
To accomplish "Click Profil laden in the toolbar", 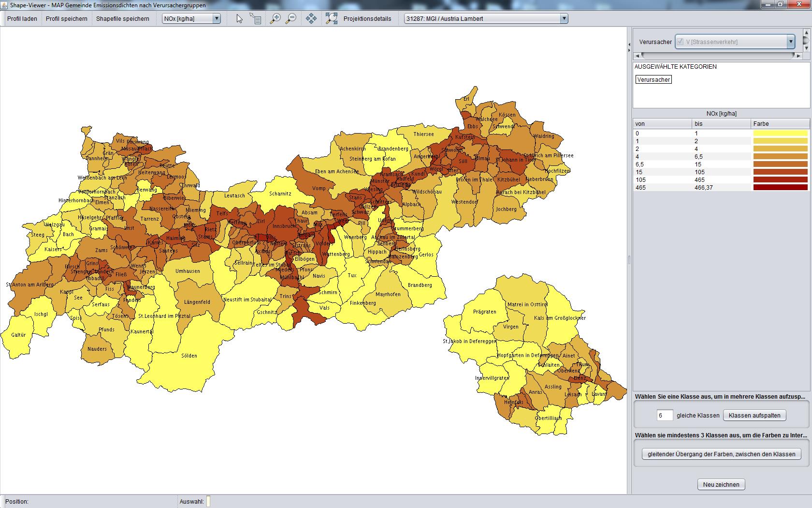I will 22,19.
